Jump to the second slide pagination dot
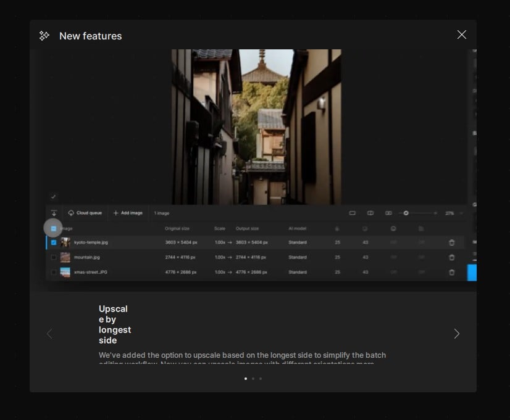Image resolution: width=510 pixels, height=420 pixels. [253, 379]
